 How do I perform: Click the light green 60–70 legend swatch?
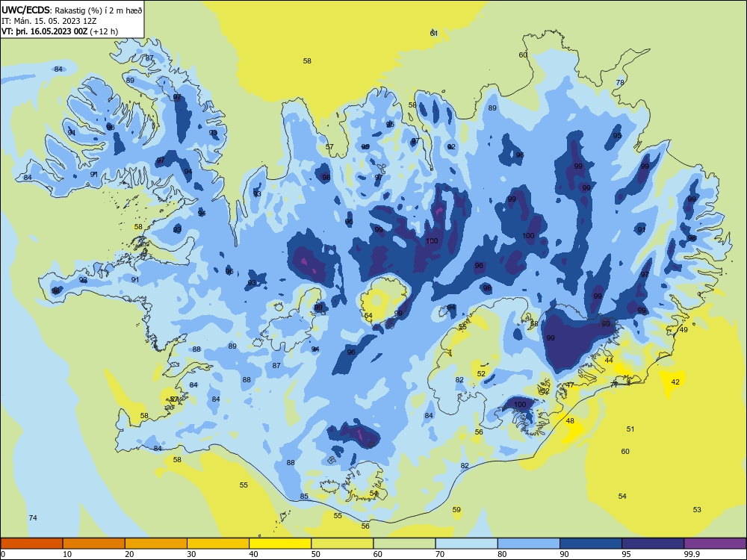click(x=404, y=544)
